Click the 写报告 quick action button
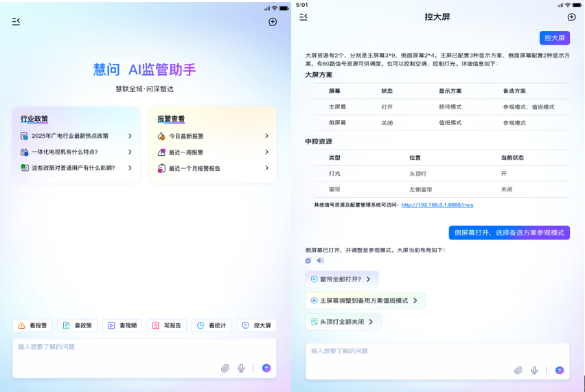 pos(167,325)
